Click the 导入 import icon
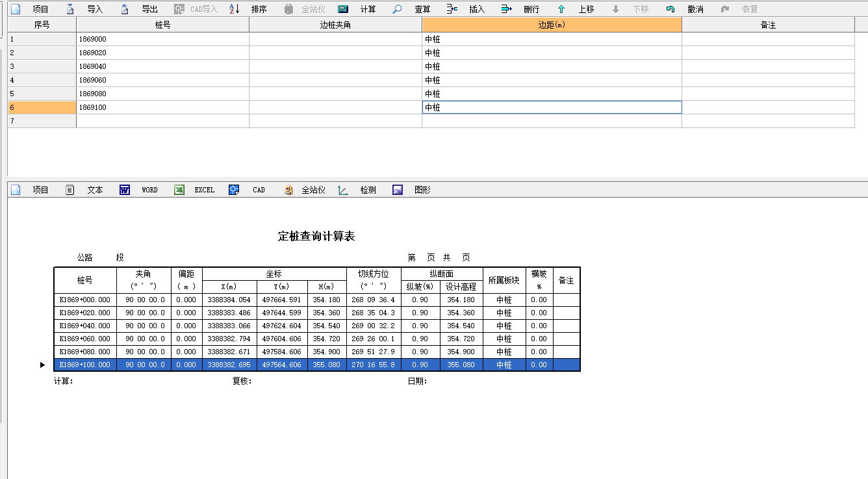The image size is (868, 479). (x=71, y=9)
